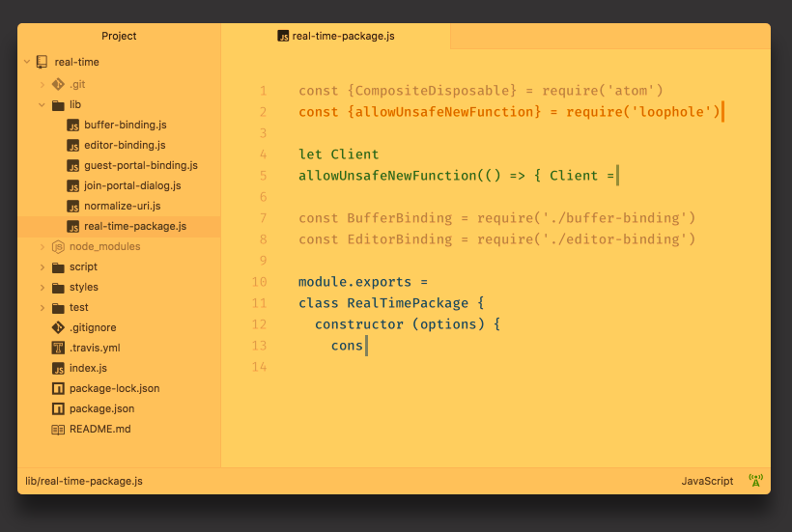This screenshot has height=532, width=792.
Task: Click the npm icon beside package.json
Action: 58,408
